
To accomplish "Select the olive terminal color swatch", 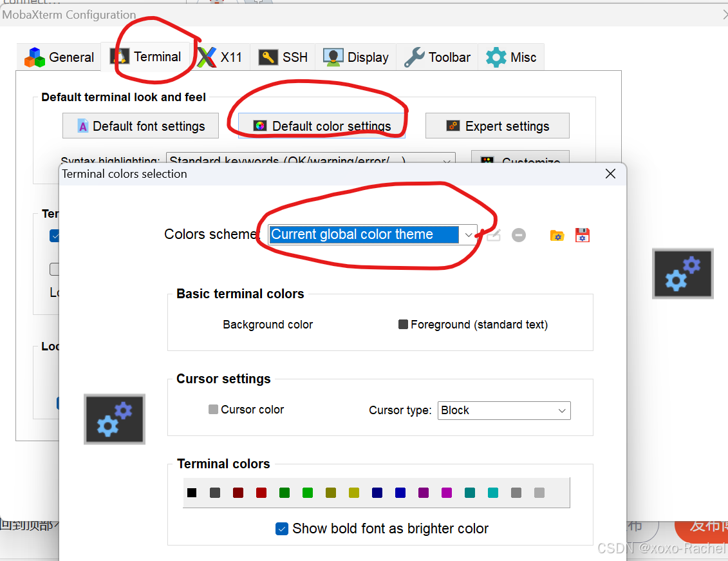I will 331,493.
